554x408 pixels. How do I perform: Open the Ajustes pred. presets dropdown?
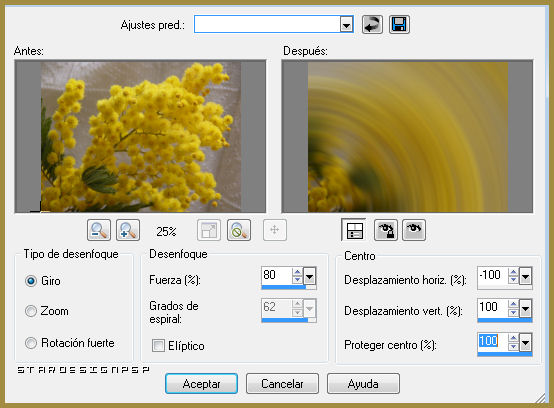click(347, 25)
